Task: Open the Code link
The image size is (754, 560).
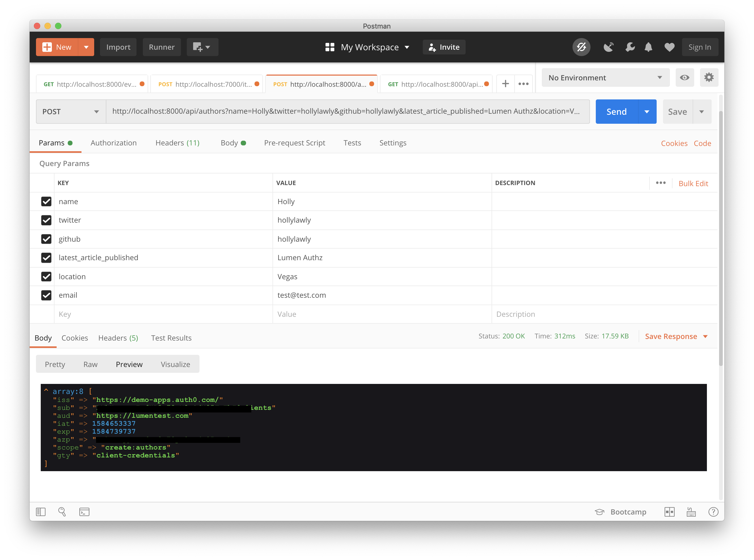Action: coord(702,143)
